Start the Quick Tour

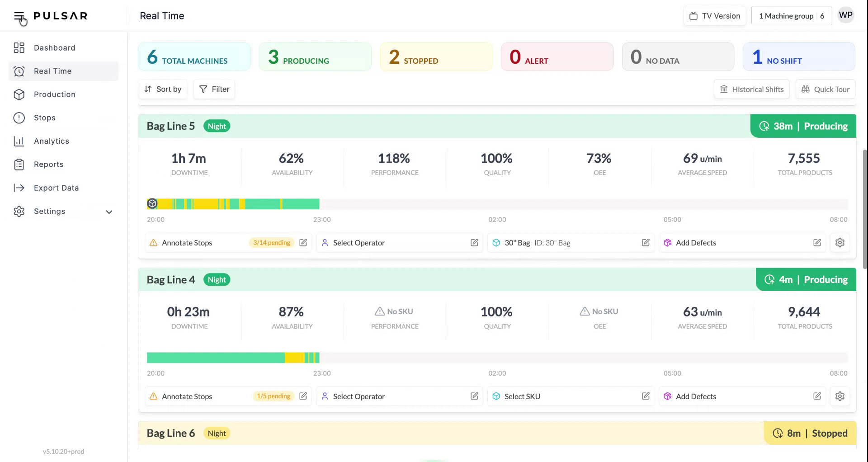click(x=825, y=90)
